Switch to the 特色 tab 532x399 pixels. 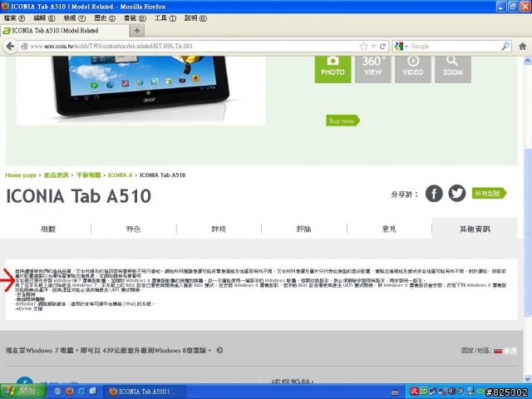click(x=133, y=229)
